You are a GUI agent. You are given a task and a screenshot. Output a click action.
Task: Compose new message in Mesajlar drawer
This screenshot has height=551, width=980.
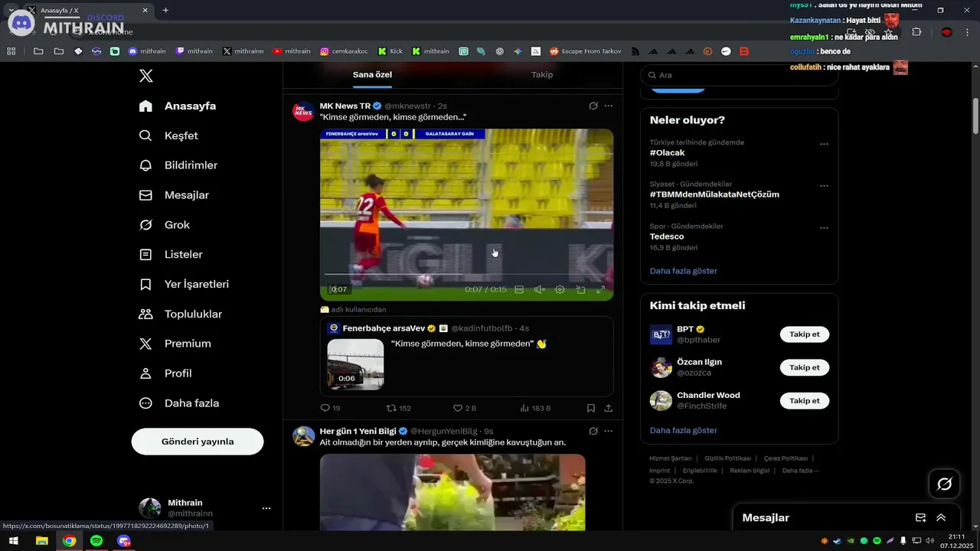[921, 518]
